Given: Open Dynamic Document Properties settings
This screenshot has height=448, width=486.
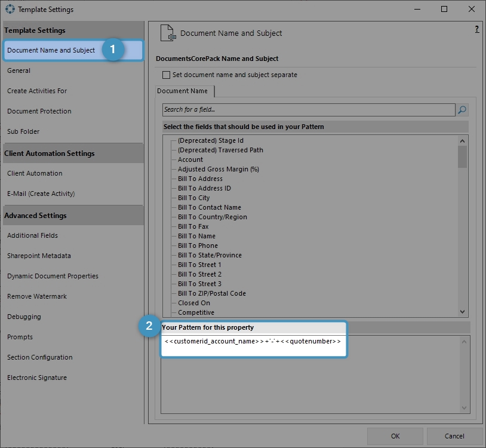Looking at the screenshot, I should click(x=53, y=276).
